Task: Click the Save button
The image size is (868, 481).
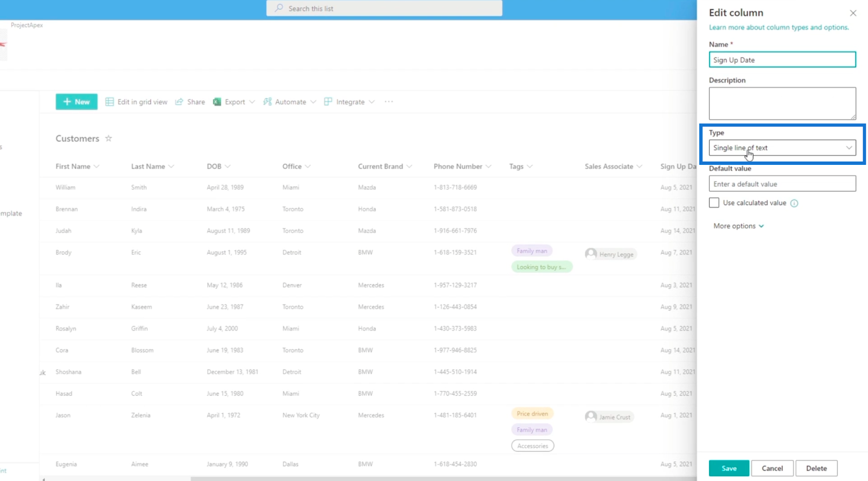Action: point(729,469)
